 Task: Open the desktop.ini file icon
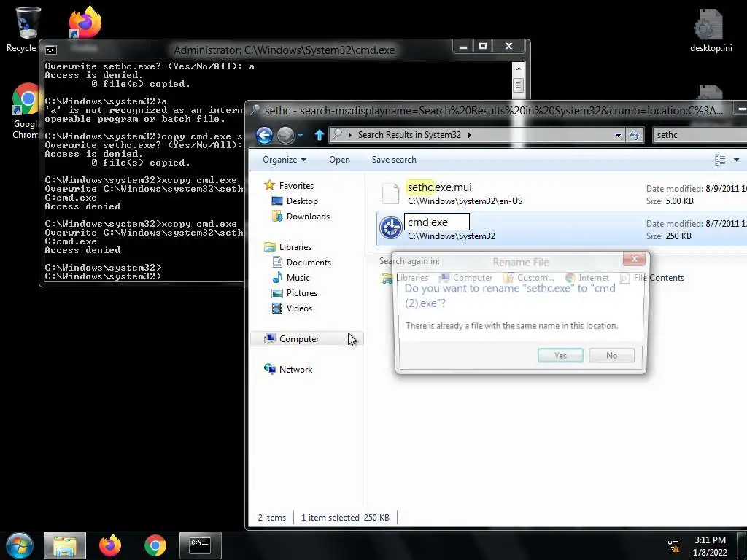click(711, 24)
